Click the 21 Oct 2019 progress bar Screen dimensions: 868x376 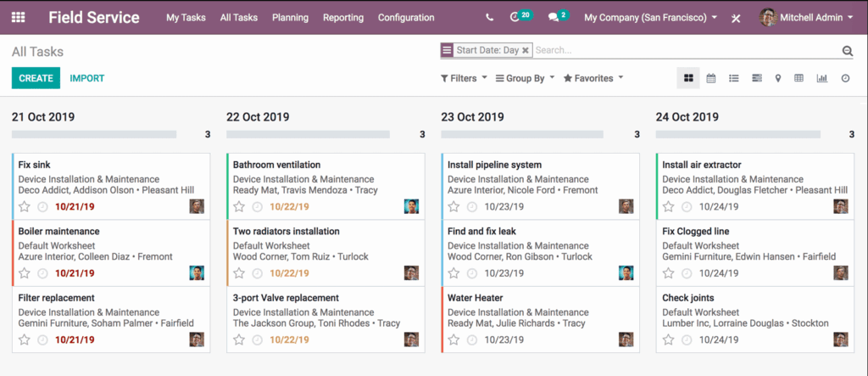(x=94, y=134)
